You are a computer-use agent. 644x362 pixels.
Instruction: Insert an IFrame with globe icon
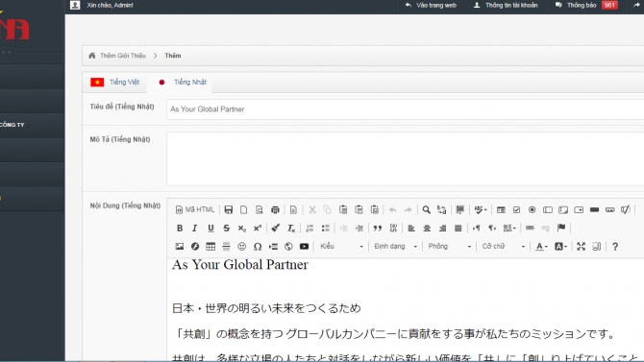click(288, 246)
